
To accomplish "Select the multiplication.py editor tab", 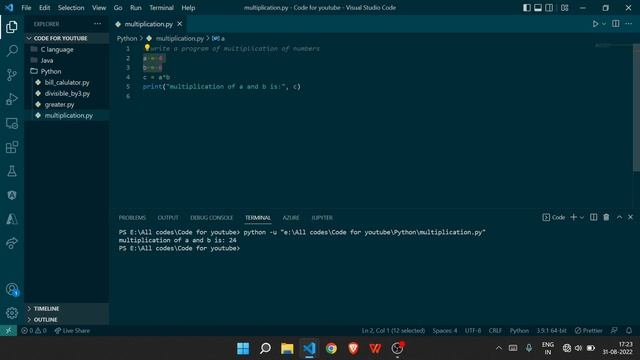I will click(149, 24).
